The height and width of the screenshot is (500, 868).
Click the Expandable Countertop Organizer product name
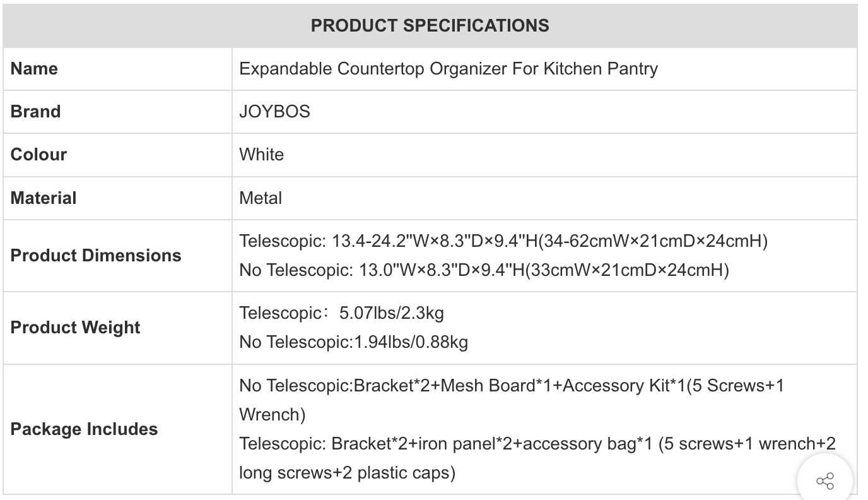(x=448, y=69)
